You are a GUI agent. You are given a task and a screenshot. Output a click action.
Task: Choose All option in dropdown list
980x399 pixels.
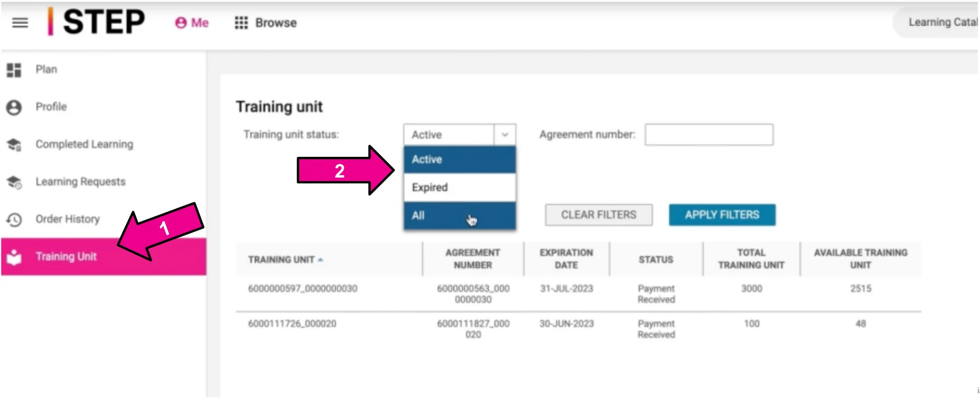tap(460, 215)
